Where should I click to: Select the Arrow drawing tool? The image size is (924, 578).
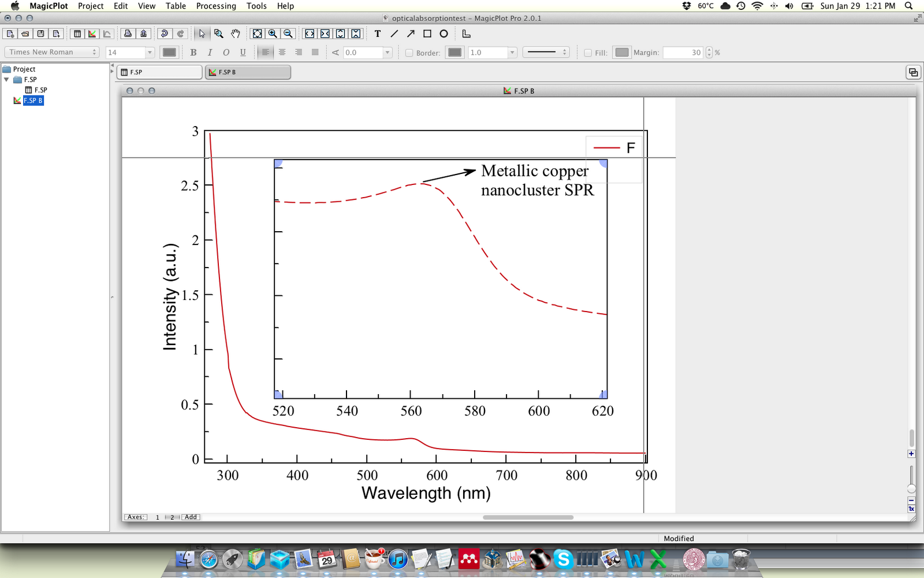click(411, 34)
